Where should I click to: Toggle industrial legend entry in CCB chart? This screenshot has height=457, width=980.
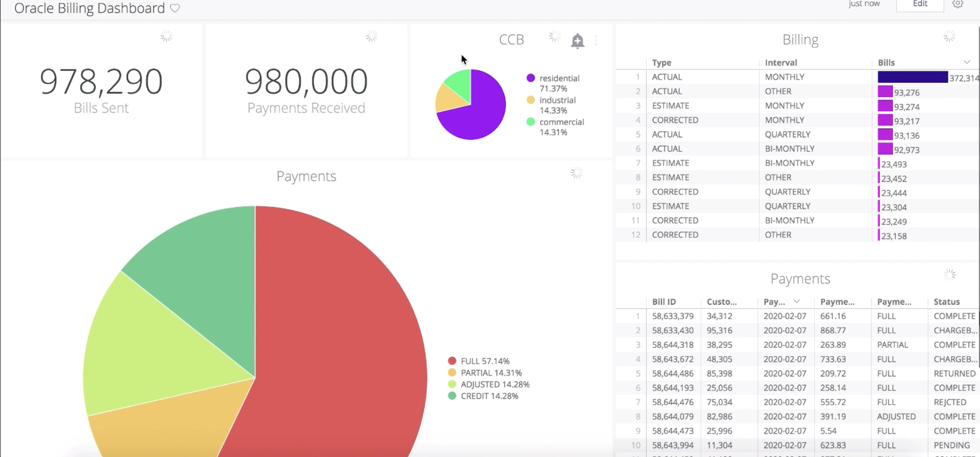[551, 105]
